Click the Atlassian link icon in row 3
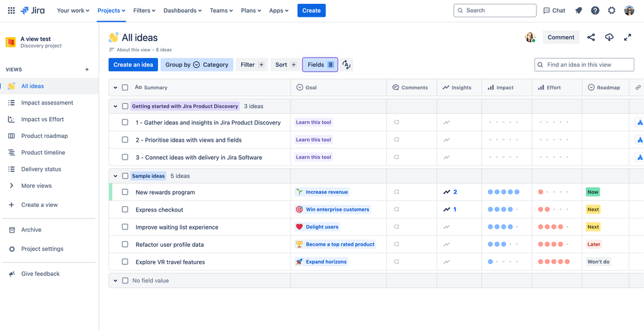 pos(639,157)
